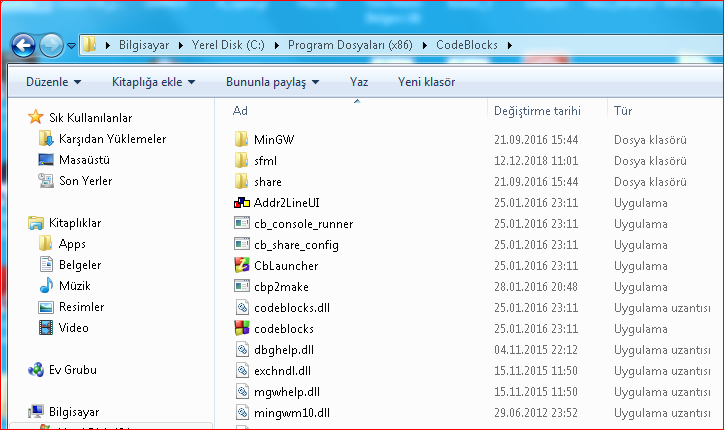Click the Forward navigation arrow button

pyautogui.click(x=51, y=45)
